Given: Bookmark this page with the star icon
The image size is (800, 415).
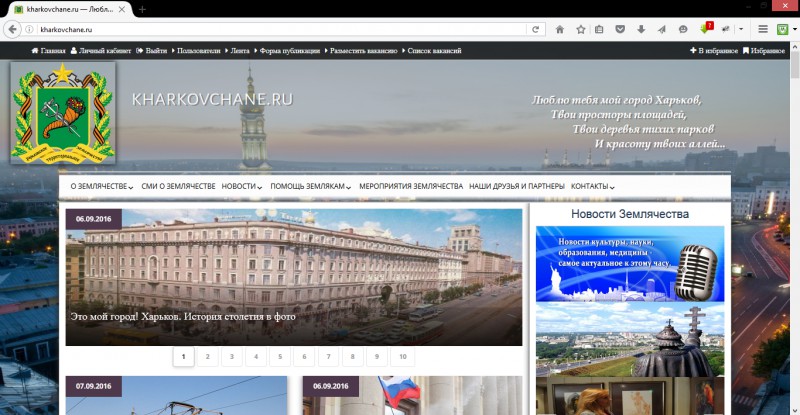Looking at the screenshot, I should pos(581,30).
